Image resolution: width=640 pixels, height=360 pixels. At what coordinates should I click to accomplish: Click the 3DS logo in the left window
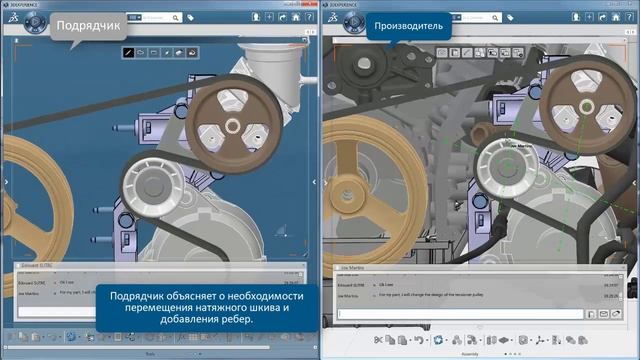pos(13,18)
